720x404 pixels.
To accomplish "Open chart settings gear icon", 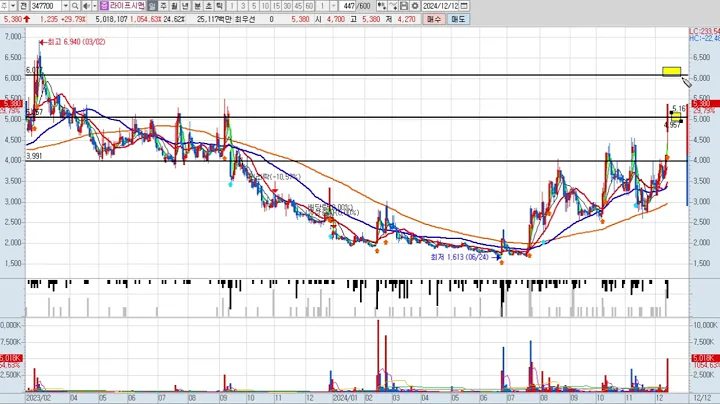I will click(x=415, y=6).
